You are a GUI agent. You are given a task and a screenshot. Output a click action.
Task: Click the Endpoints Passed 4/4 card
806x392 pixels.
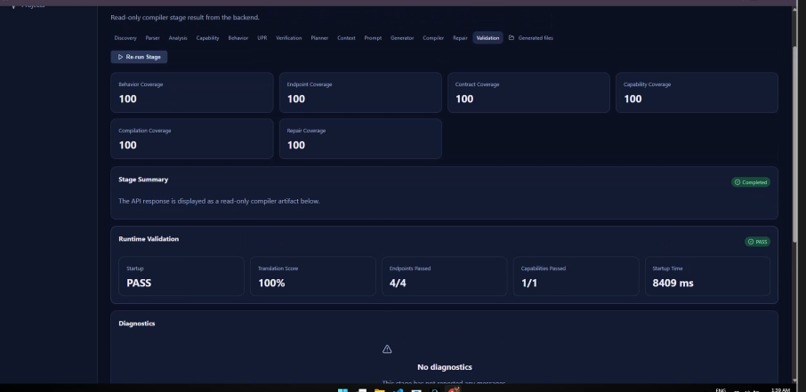click(x=445, y=276)
